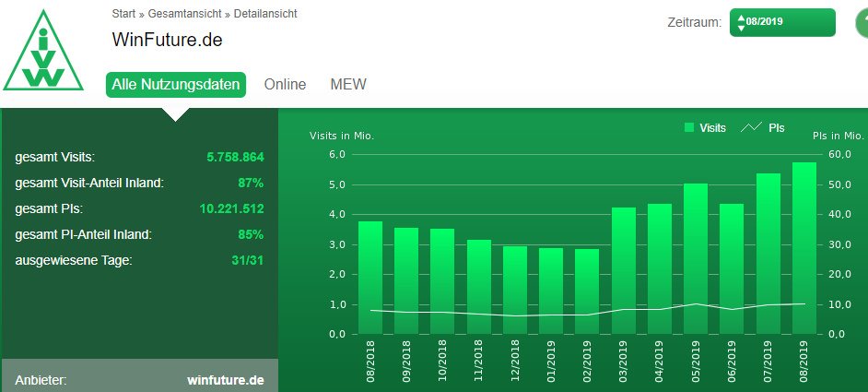Image resolution: width=868 pixels, height=392 pixels.
Task: Select the Alle Nutzungsdaten tab
Action: point(176,85)
